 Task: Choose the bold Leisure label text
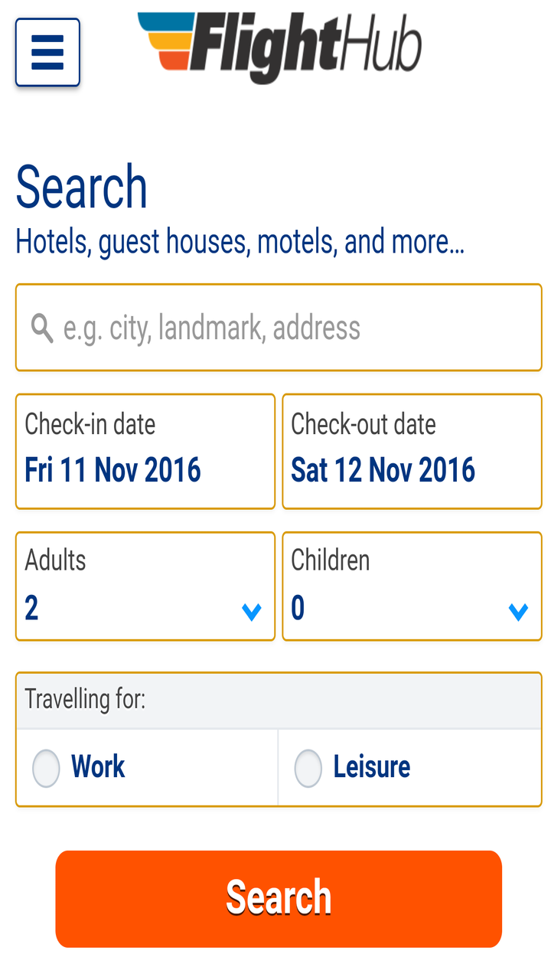(x=372, y=766)
